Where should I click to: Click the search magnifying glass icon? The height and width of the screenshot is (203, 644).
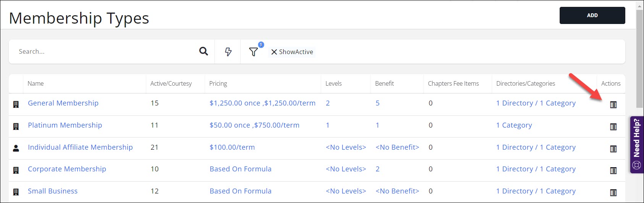click(x=203, y=51)
